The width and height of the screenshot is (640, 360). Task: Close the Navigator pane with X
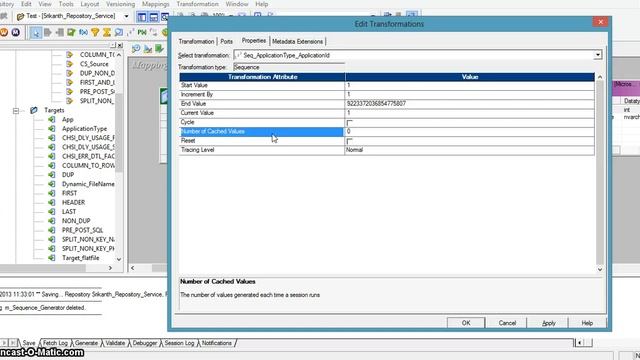coord(120,45)
